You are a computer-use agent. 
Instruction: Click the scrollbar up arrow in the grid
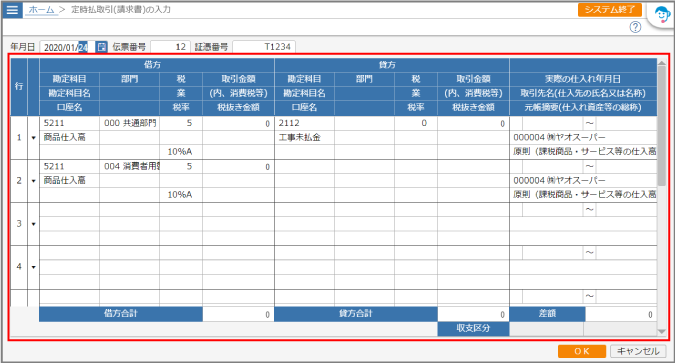point(662,63)
